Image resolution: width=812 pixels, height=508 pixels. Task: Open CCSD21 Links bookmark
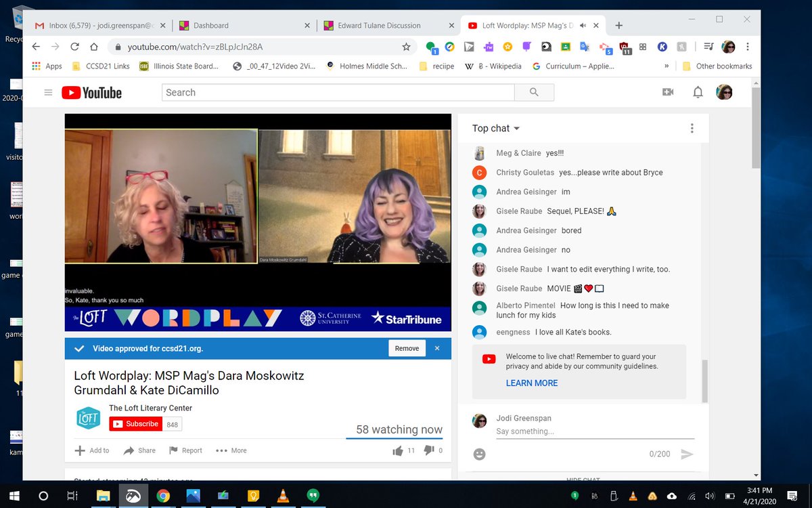click(101, 66)
